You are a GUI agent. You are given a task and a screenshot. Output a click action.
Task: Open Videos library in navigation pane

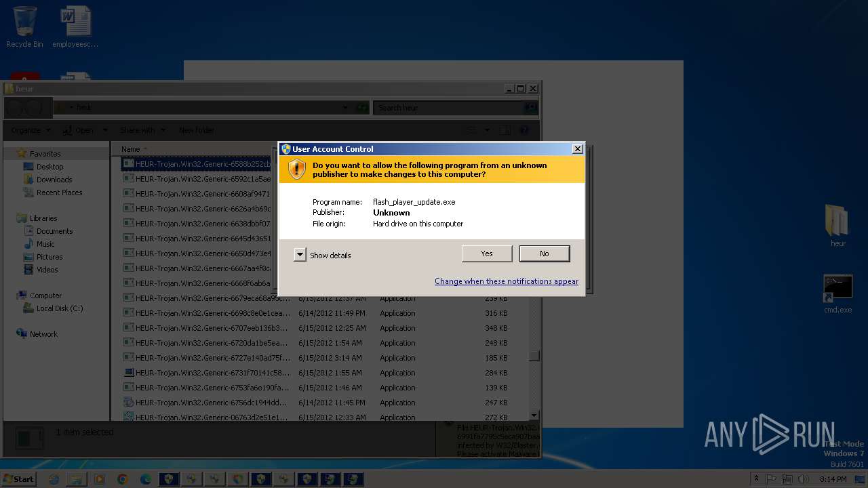(x=47, y=270)
